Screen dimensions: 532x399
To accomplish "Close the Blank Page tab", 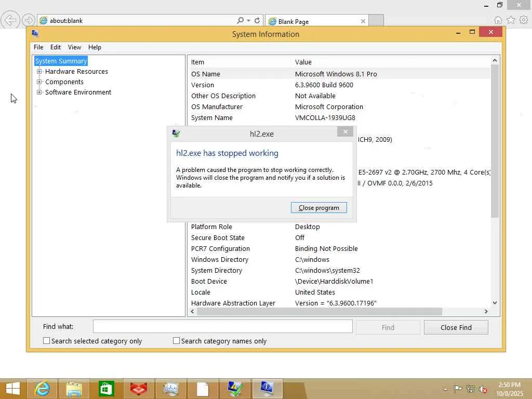I will (x=363, y=21).
